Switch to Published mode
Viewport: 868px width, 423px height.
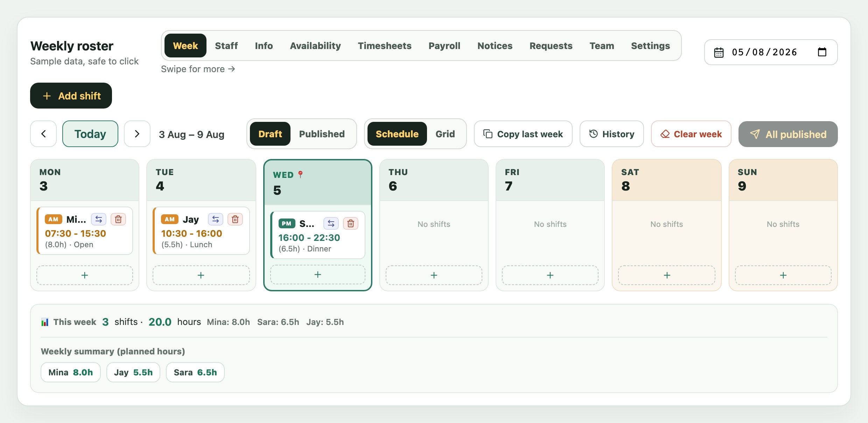pos(322,134)
